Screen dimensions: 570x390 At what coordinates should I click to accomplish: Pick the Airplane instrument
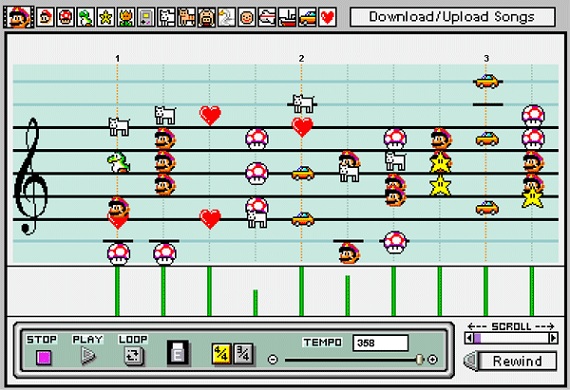pyautogui.click(x=267, y=17)
